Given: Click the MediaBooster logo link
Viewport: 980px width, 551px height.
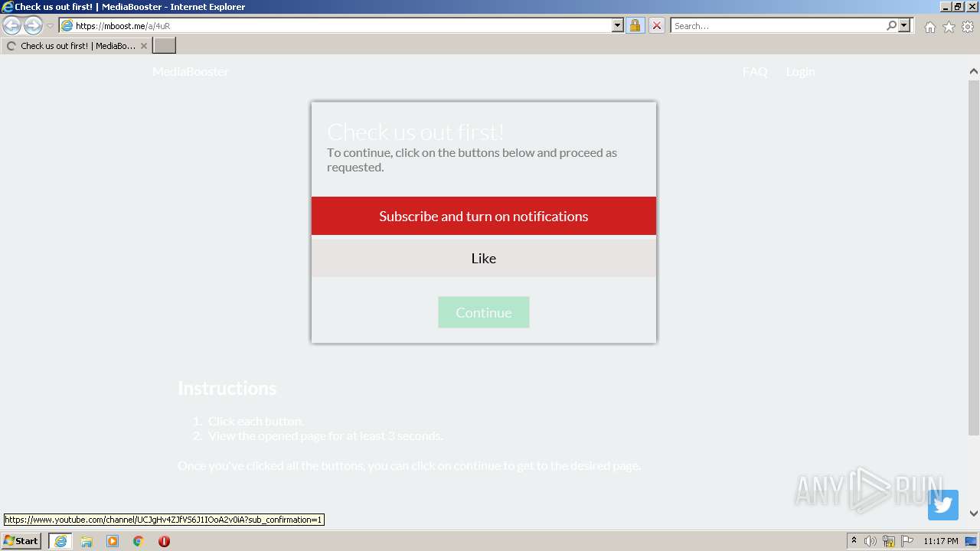Looking at the screenshot, I should [x=191, y=71].
